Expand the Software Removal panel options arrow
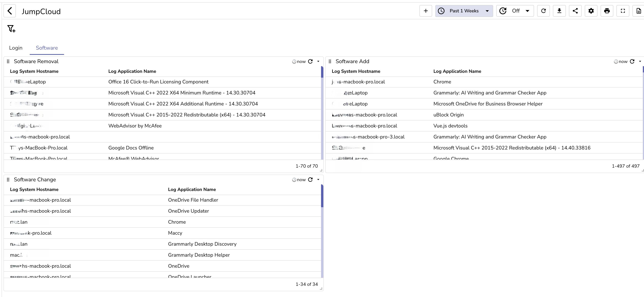The image size is (644, 297). 318,62
